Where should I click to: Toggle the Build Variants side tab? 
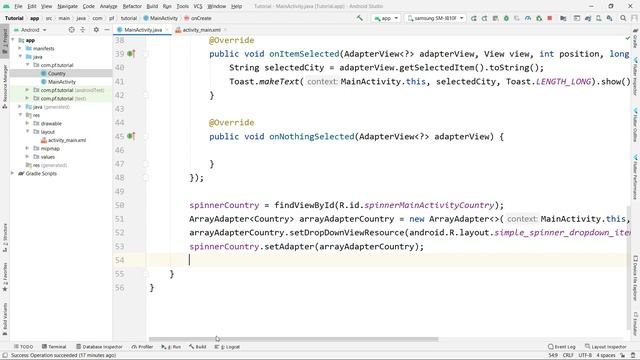tap(5, 319)
